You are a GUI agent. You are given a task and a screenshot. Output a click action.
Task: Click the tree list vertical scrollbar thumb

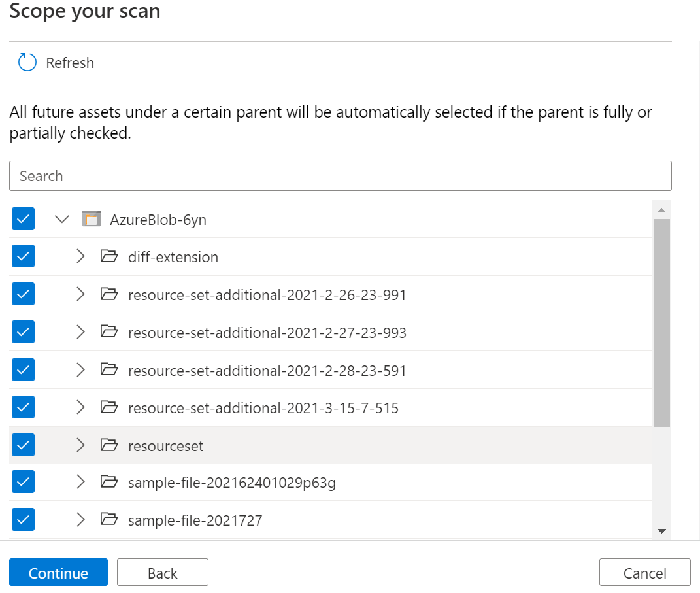(x=661, y=323)
